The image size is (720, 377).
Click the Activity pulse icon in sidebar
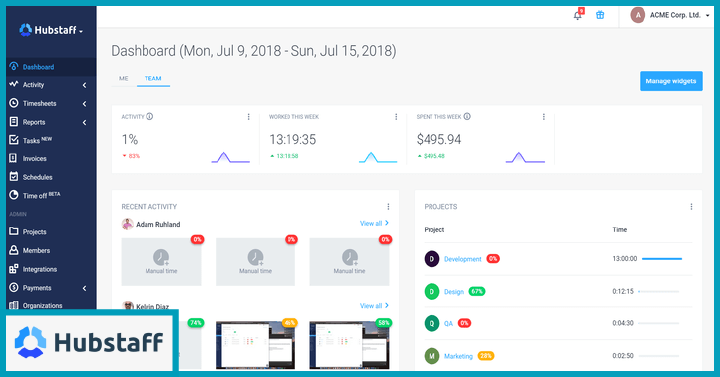click(x=14, y=84)
